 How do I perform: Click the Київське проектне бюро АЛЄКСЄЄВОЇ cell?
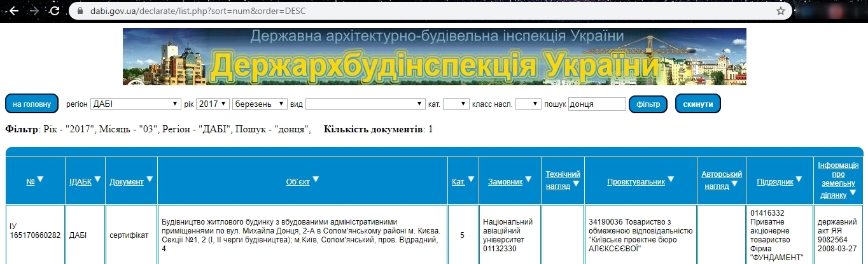(641, 235)
